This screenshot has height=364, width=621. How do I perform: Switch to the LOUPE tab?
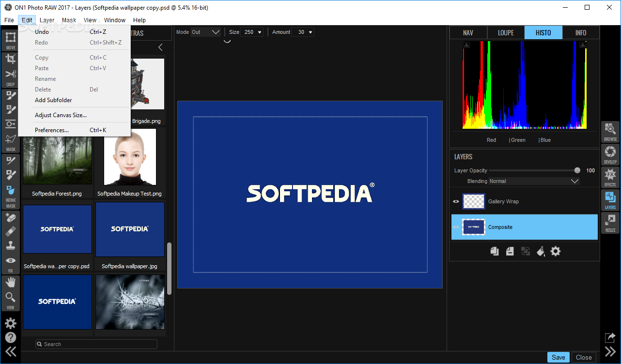[506, 33]
